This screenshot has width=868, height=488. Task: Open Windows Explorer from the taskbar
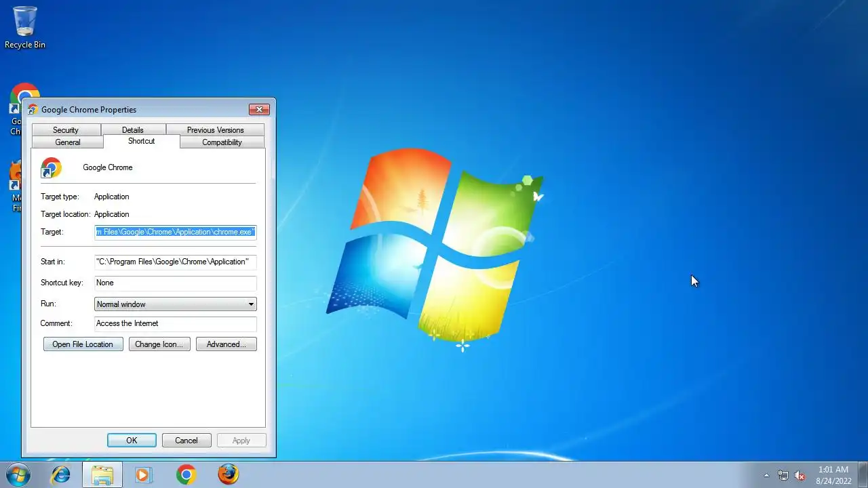click(102, 474)
